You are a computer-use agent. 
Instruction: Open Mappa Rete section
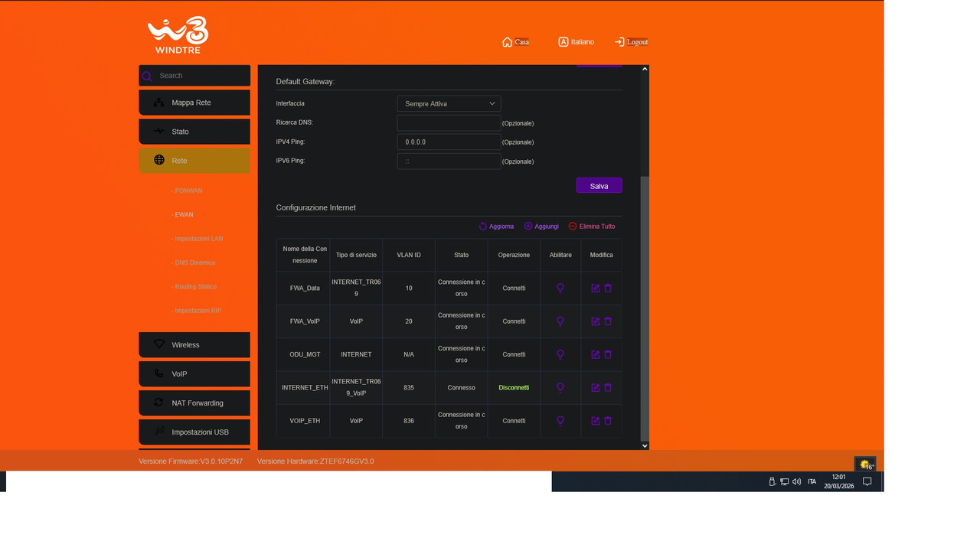[x=194, y=103]
